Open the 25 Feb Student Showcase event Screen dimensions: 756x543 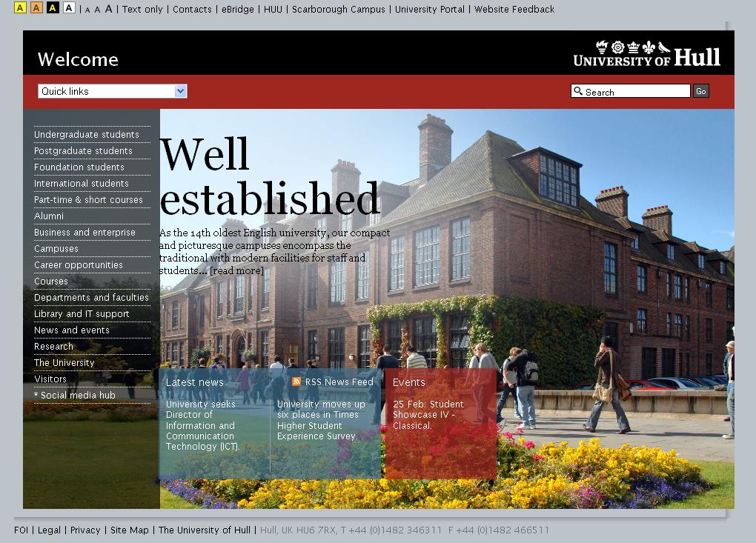pyautogui.click(x=428, y=415)
